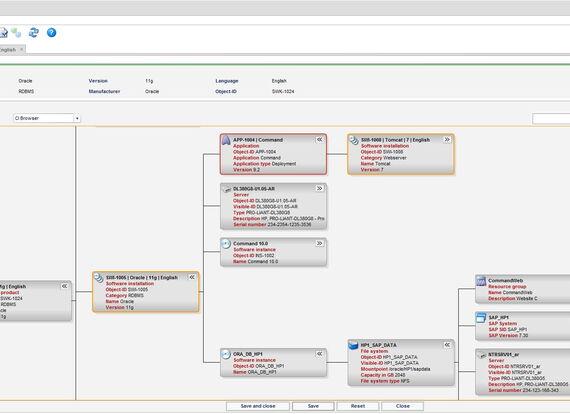The height and width of the screenshot is (414, 570).
Task: Click the 11g version value in header
Action: coord(149,81)
